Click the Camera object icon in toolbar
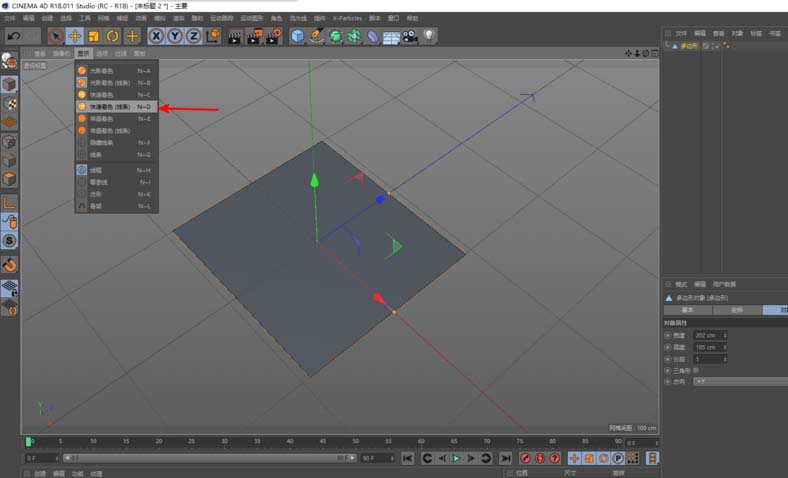Viewport: 788px width, 478px height. coord(410,36)
